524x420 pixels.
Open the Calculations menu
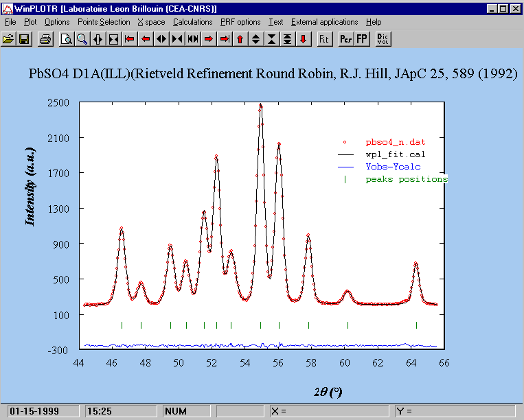(192, 22)
